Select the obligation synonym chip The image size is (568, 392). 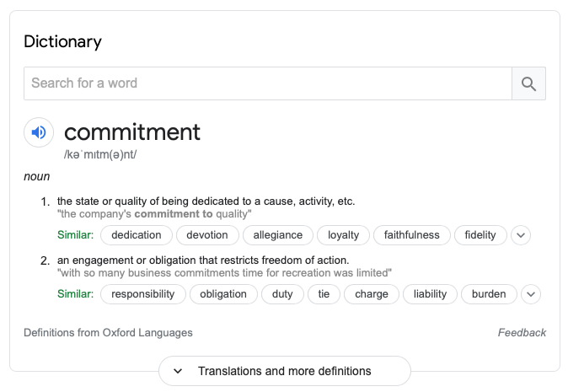point(223,294)
